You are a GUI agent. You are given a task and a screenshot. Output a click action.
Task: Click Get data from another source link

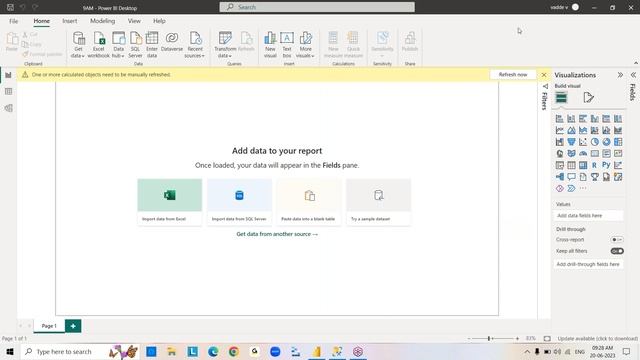tap(277, 234)
